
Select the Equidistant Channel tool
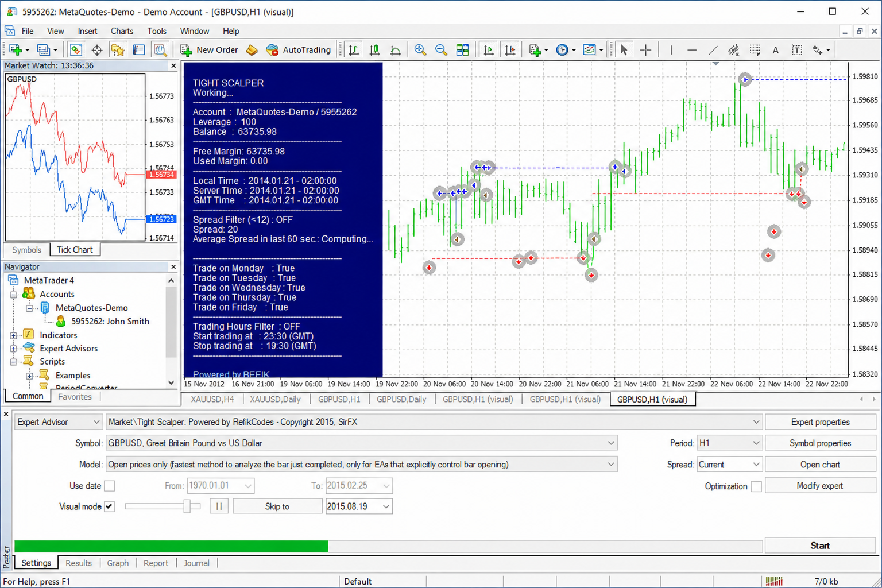(734, 50)
